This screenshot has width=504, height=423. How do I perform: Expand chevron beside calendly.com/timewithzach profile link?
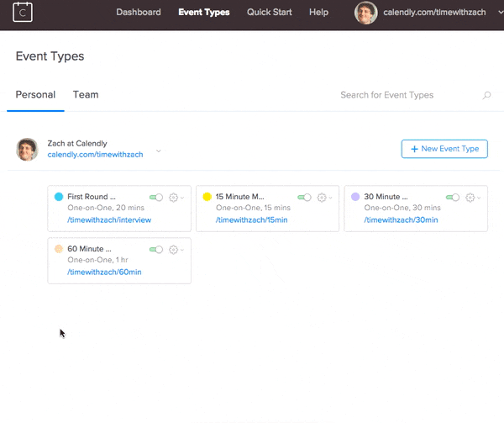(x=159, y=151)
